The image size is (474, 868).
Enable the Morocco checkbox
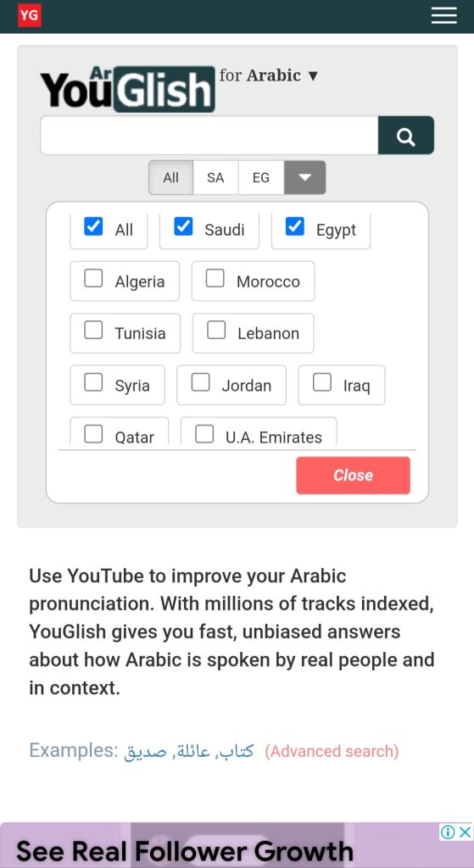[x=215, y=278]
